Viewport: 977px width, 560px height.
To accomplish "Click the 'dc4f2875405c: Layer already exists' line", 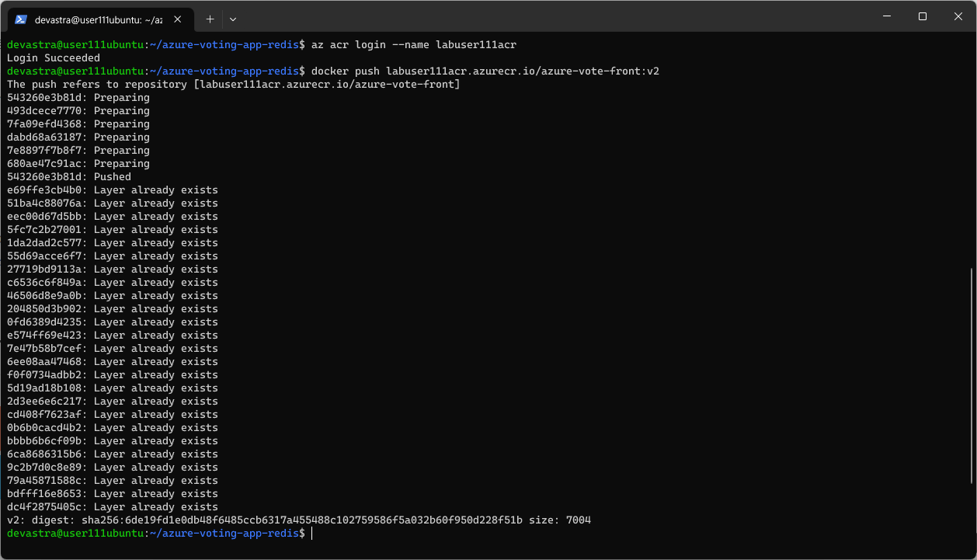I will tap(113, 506).
